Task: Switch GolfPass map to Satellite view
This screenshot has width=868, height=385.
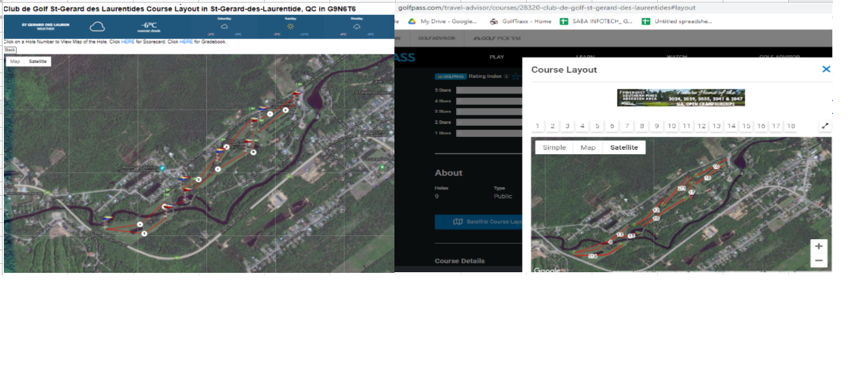Action: click(x=623, y=148)
